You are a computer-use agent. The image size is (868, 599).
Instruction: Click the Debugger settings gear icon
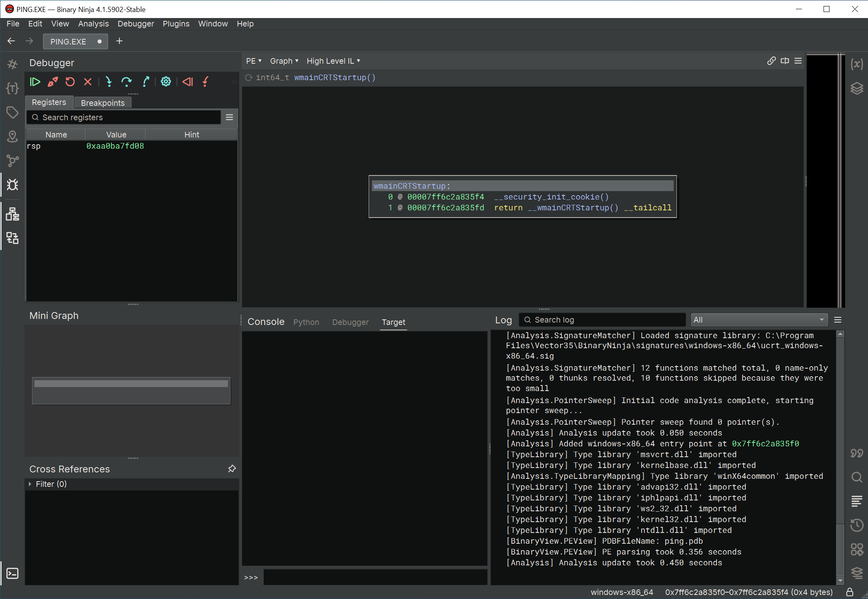tap(166, 81)
